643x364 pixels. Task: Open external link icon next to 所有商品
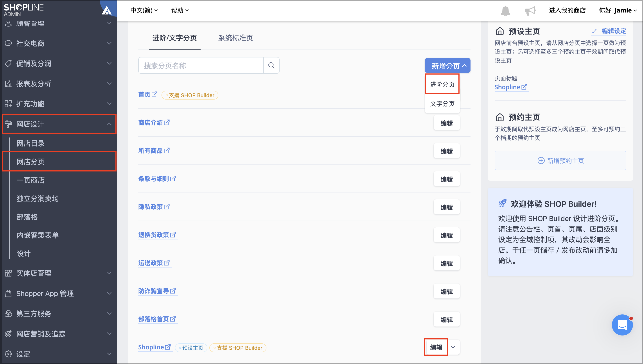coord(167,150)
